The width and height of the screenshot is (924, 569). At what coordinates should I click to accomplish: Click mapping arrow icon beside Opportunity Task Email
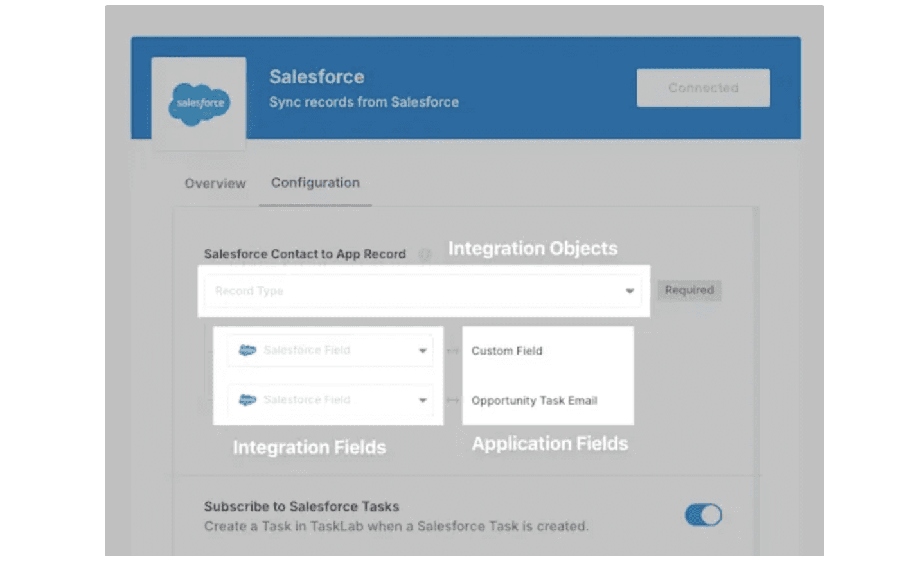pos(453,400)
